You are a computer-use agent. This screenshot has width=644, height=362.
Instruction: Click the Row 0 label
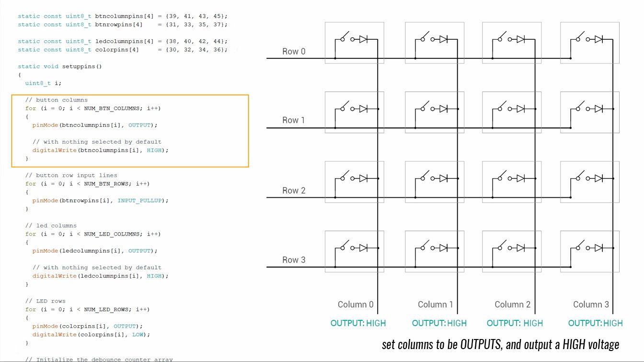[x=294, y=51]
